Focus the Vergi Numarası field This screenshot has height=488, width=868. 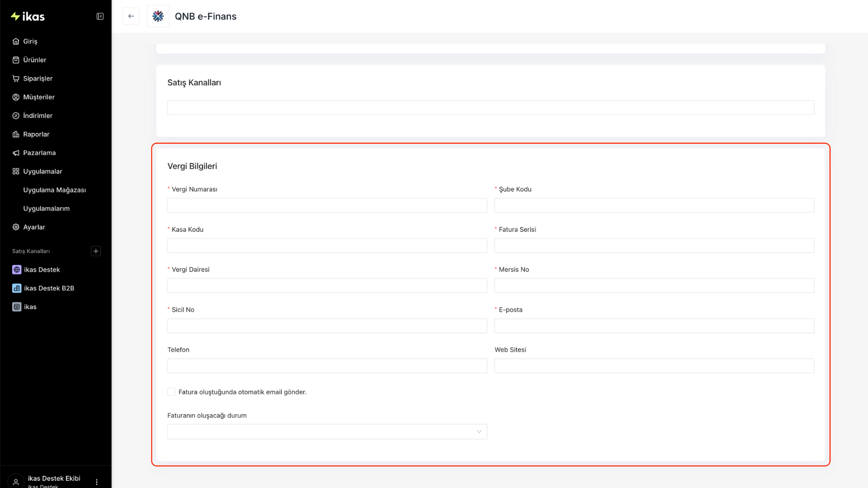(x=327, y=206)
